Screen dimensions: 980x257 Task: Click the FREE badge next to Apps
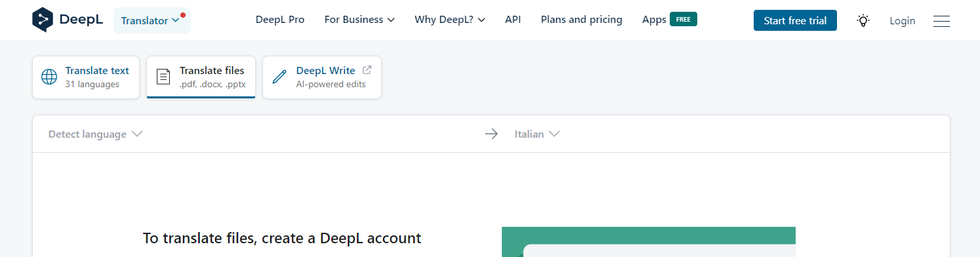coord(684,19)
